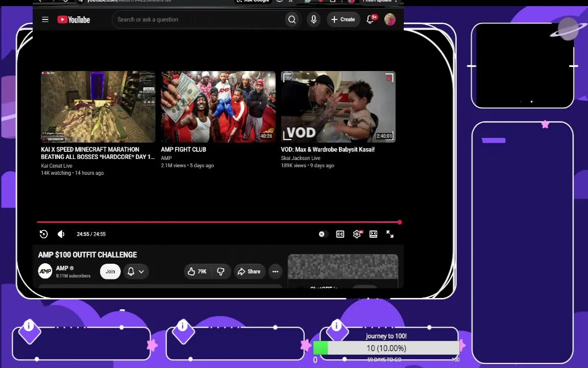Click the 'journey to 100!' goal progress bar
Screen dimensions: 588x368
(x=386, y=348)
